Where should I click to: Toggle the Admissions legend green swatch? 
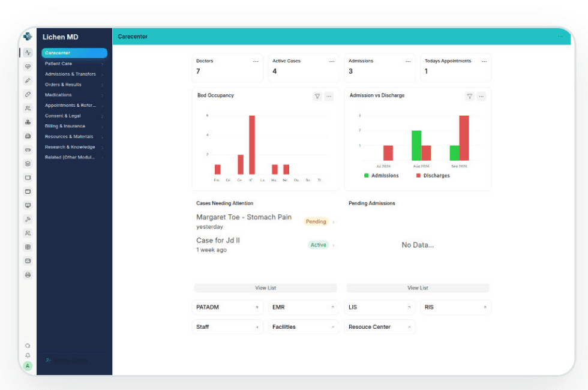point(367,175)
